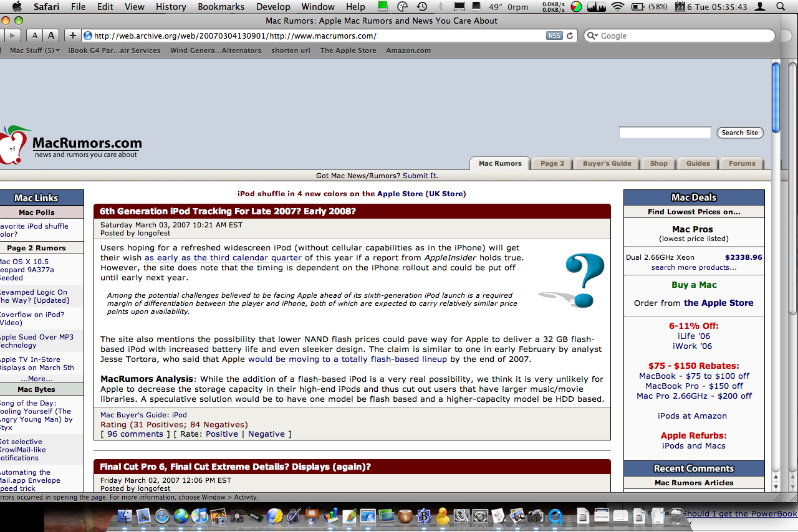Open the 'Final Cut Pro 6' article headline
Screen dimensions: 798x532
pyautogui.click(x=235, y=467)
